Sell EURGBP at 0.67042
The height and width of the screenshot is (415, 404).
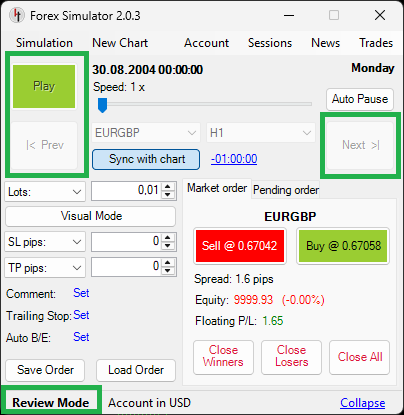coord(240,246)
